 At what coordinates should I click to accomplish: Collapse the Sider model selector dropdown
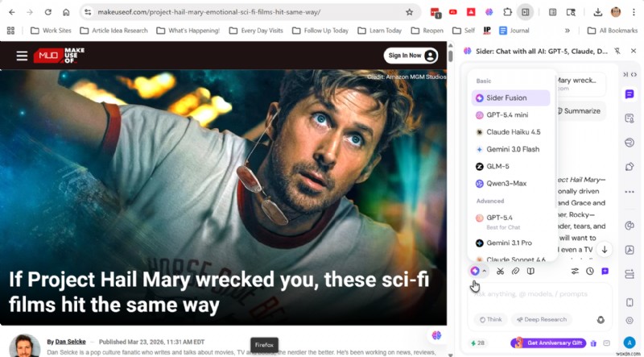click(x=478, y=271)
